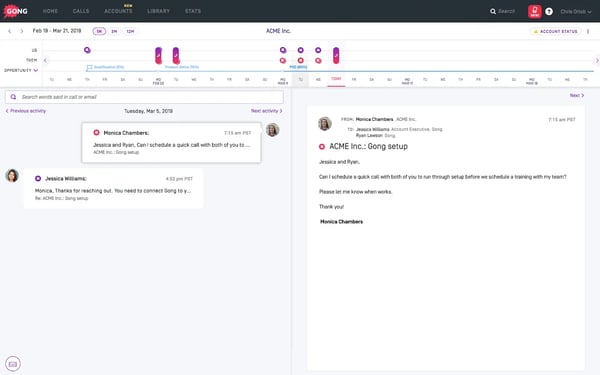Click sender name Monica Chambers in header
Image resolution: width=600 pixels, height=375 pixels.
(374, 119)
